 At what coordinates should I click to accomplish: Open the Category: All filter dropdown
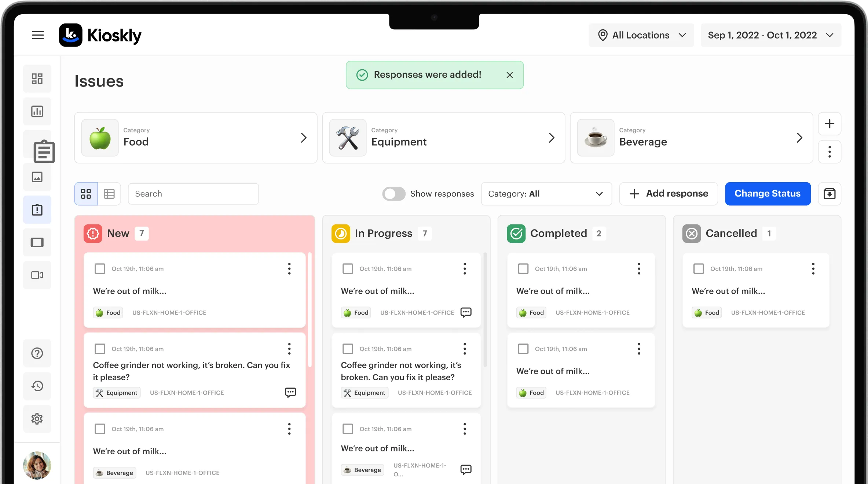[546, 194]
